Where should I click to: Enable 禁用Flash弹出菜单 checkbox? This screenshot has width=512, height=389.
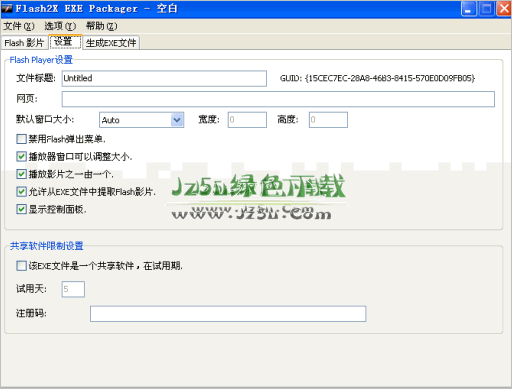21,139
